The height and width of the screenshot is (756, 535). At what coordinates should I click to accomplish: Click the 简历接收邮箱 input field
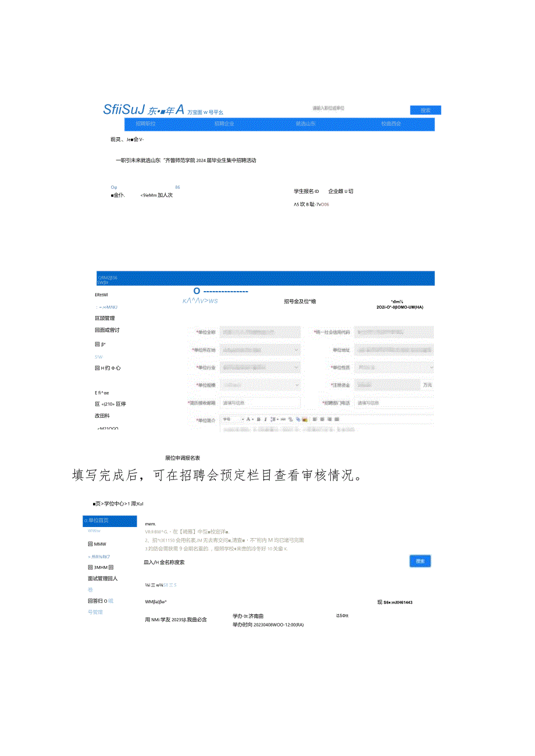(x=260, y=402)
